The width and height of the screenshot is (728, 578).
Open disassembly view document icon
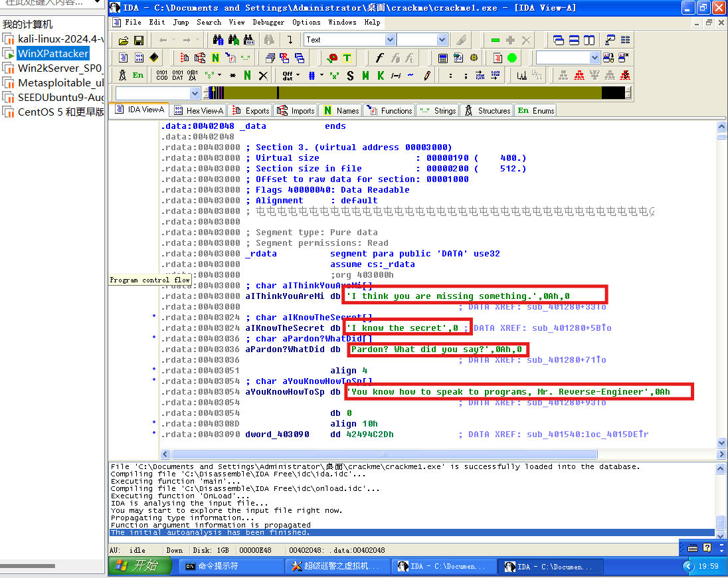pyautogui.click(x=123, y=58)
